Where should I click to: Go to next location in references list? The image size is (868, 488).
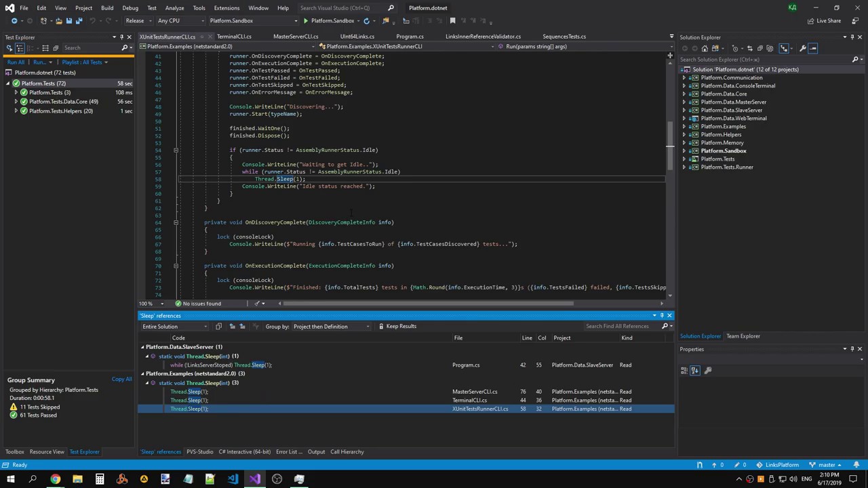point(242,327)
